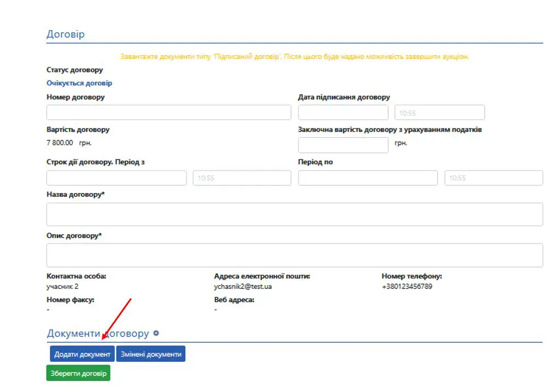Click the time field next to Період з

tap(242, 178)
